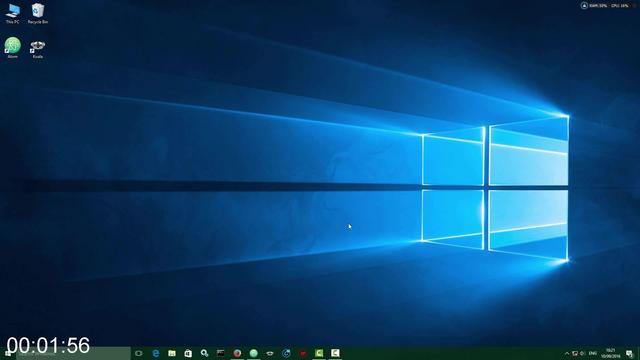Switch to the green Camtasia taskbar icon
Image resolution: width=640 pixels, height=360 pixels.
(319, 353)
